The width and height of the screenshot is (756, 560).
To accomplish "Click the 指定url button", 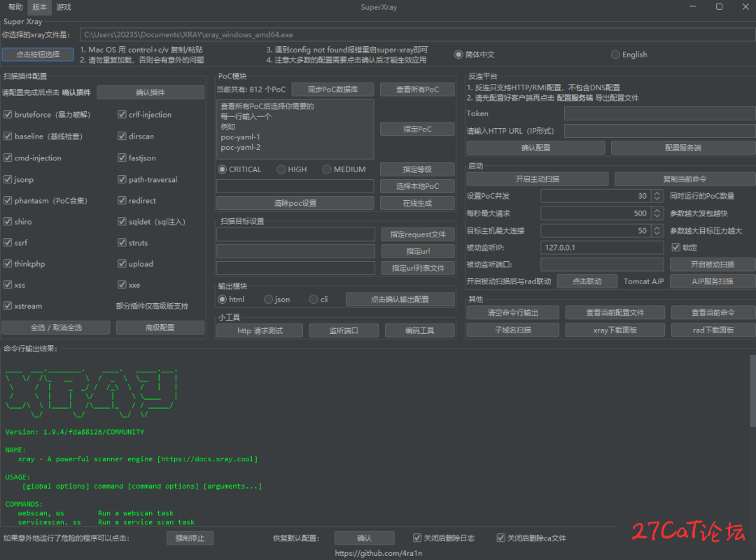I will click(x=418, y=251).
